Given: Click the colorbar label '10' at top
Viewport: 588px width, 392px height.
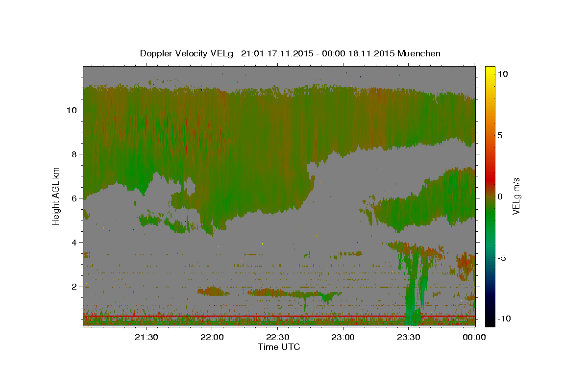Looking at the screenshot, I should (x=503, y=73).
